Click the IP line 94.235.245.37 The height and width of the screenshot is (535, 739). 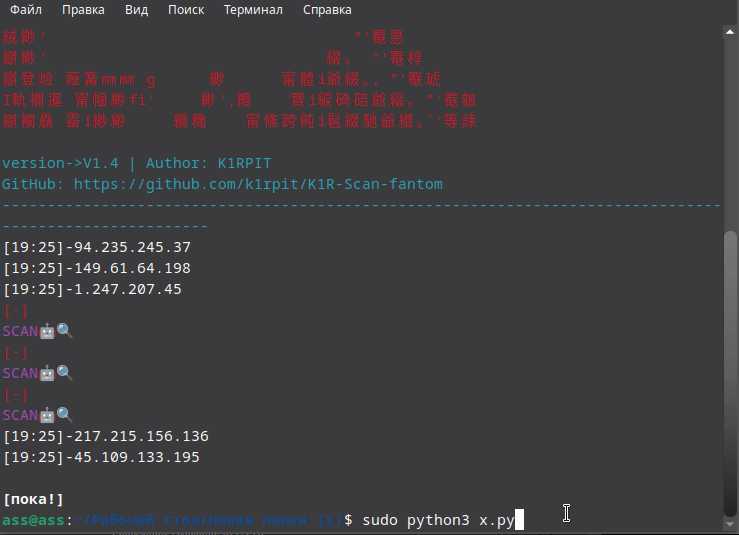pyautogui.click(x=97, y=247)
